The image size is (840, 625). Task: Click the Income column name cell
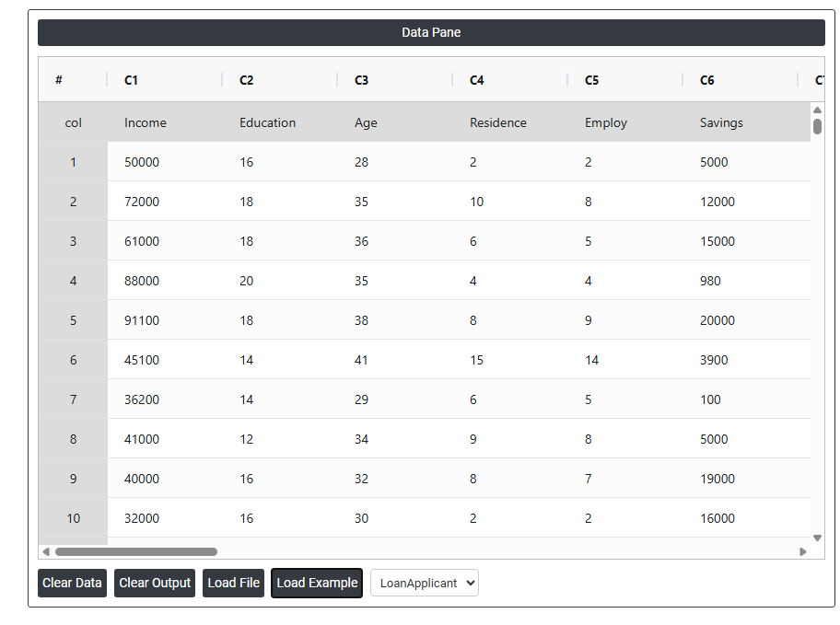tap(146, 122)
